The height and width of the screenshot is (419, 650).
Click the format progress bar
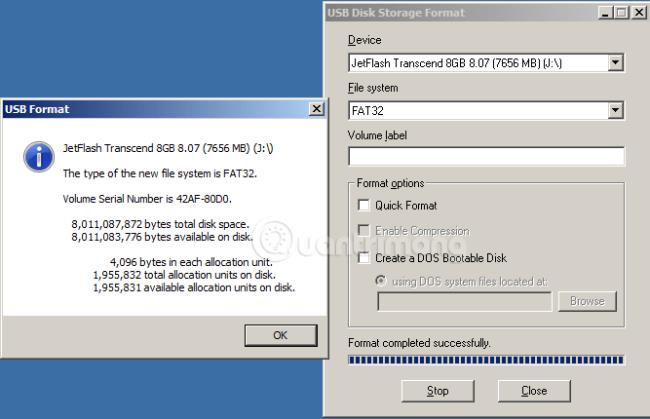(485, 360)
